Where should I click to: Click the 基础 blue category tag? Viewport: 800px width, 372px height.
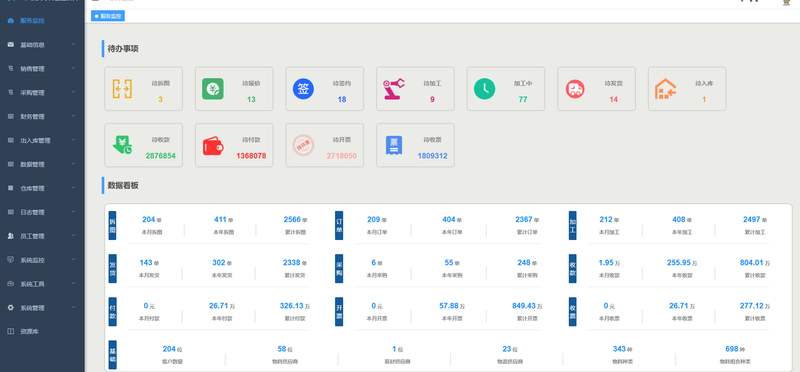click(x=112, y=354)
